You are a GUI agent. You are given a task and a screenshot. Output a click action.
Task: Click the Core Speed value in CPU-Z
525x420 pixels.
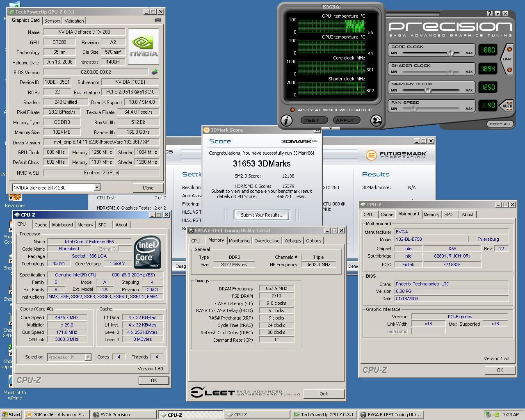(x=67, y=317)
